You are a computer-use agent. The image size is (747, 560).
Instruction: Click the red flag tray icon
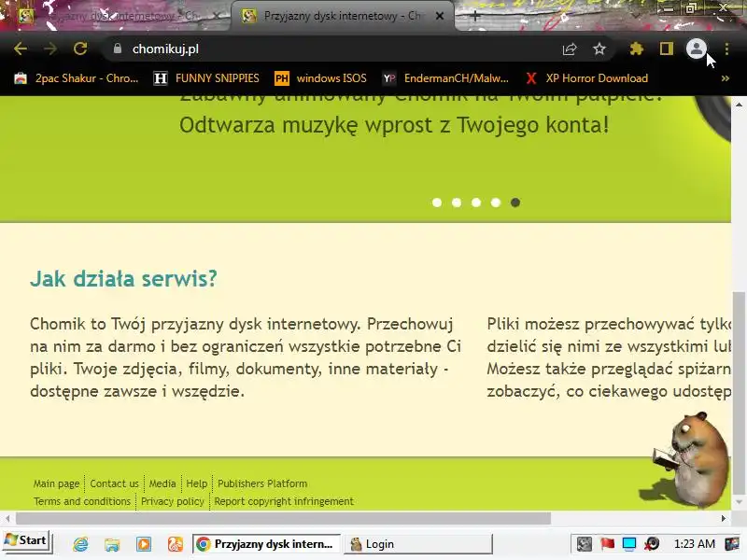[607, 544]
